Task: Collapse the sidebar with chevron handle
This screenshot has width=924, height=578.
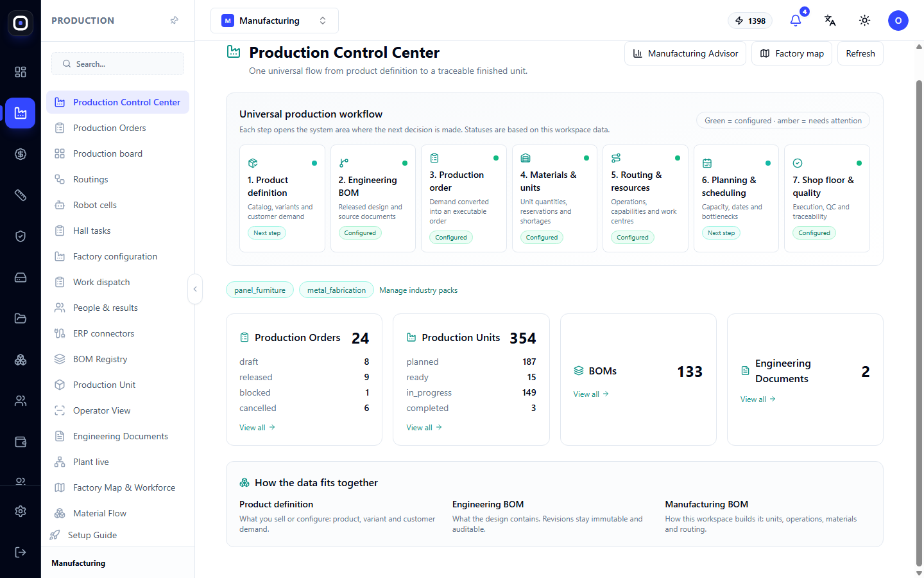Action: (x=195, y=289)
